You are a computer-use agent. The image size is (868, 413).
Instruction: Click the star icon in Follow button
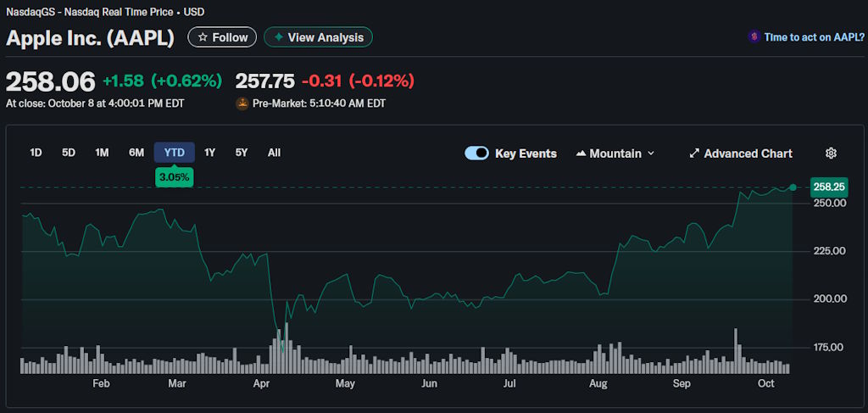[x=203, y=37]
